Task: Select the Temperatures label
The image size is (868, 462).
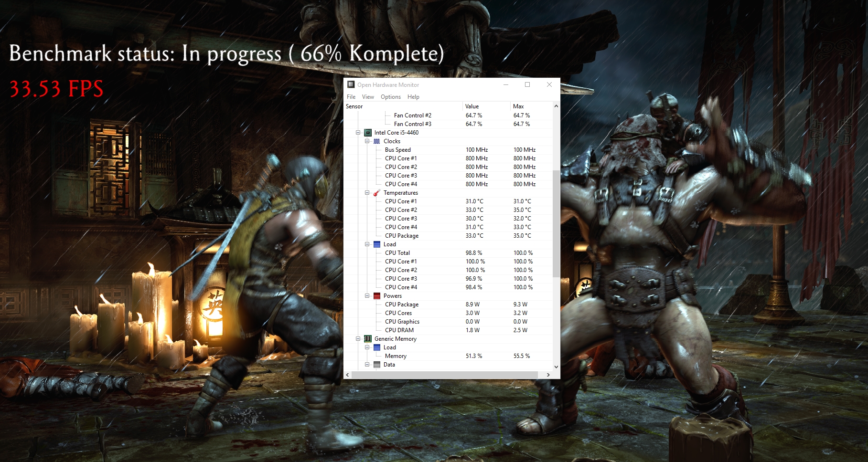Action: coord(401,193)
